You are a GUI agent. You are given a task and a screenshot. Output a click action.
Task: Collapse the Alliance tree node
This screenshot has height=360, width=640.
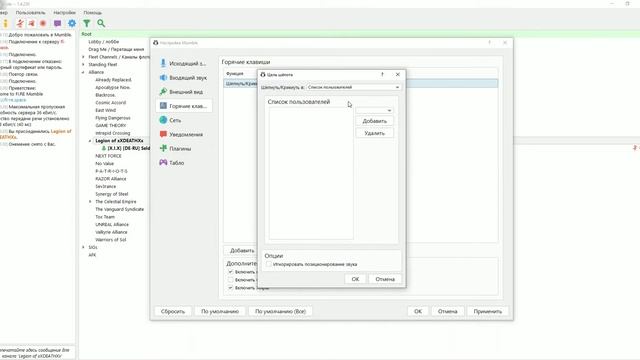click(x=83, y=72)
